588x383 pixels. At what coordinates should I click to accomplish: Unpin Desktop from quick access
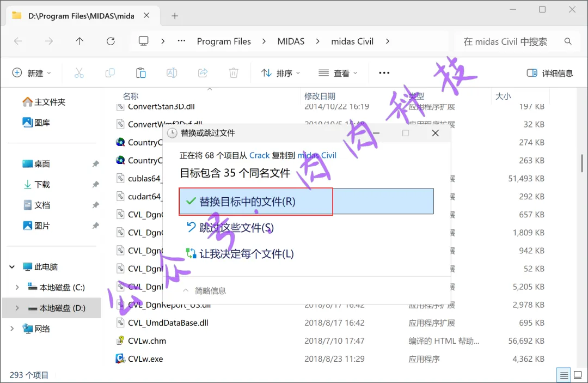click(96, 164)
